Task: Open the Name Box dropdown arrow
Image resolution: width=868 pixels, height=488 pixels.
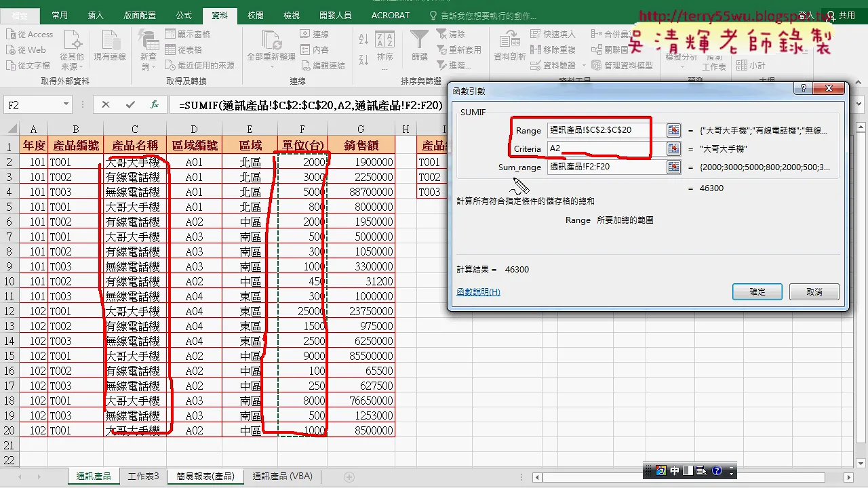Action: pos(66,105)
